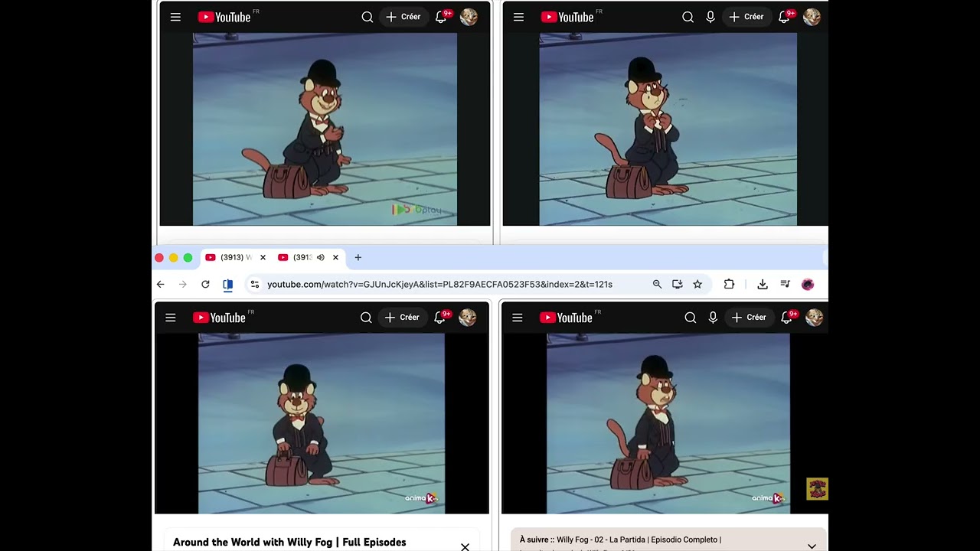The height and width of the screenshot is (551, 980).
Task: Bookmark this page with the star icon
Action: point(697,284)
